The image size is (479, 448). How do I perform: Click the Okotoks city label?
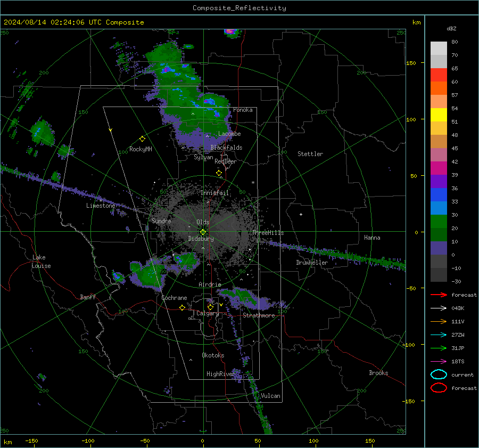(x=213, y=355)
